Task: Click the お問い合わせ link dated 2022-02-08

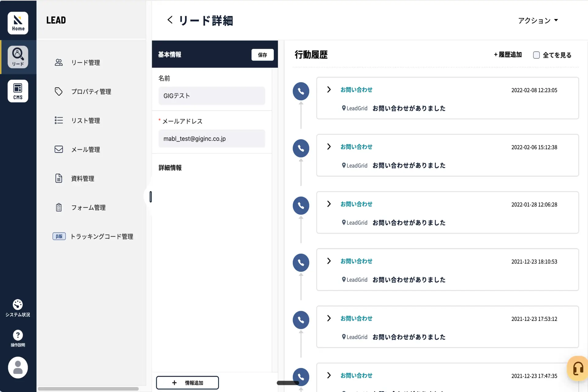Action: click(356, 90)
